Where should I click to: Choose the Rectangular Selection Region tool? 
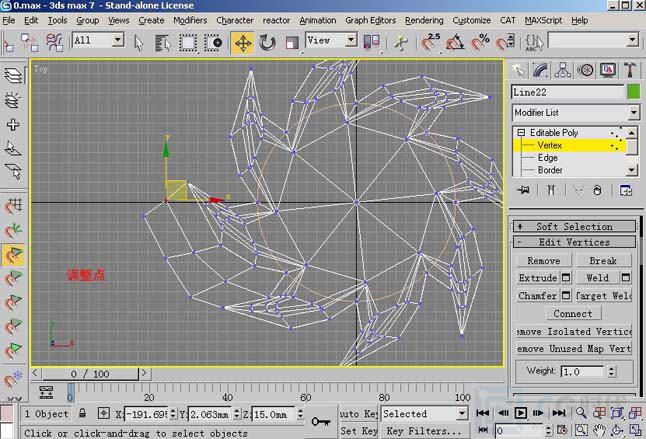click(x=187, y=43)
